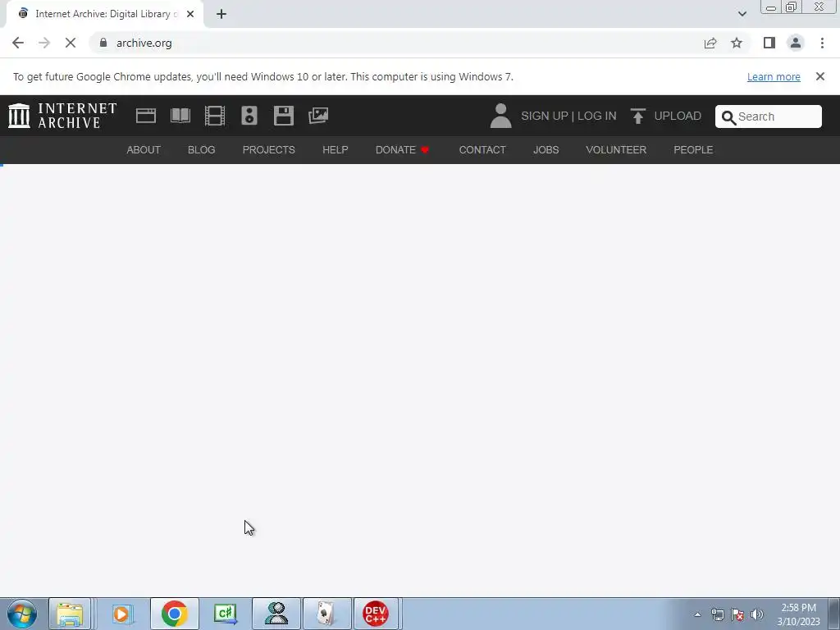840x630 pixels.
Task: Toggle Chrome side panel
Action: click(x=769, y=43)
